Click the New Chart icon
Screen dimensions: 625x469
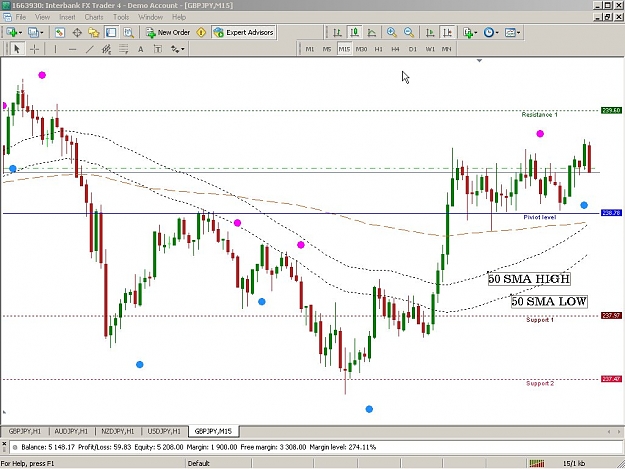pos(11,32)
